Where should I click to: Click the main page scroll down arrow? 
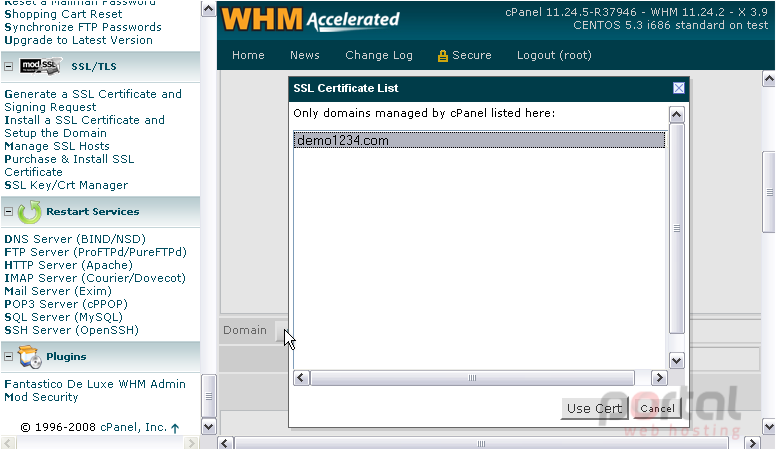[769, 426]
